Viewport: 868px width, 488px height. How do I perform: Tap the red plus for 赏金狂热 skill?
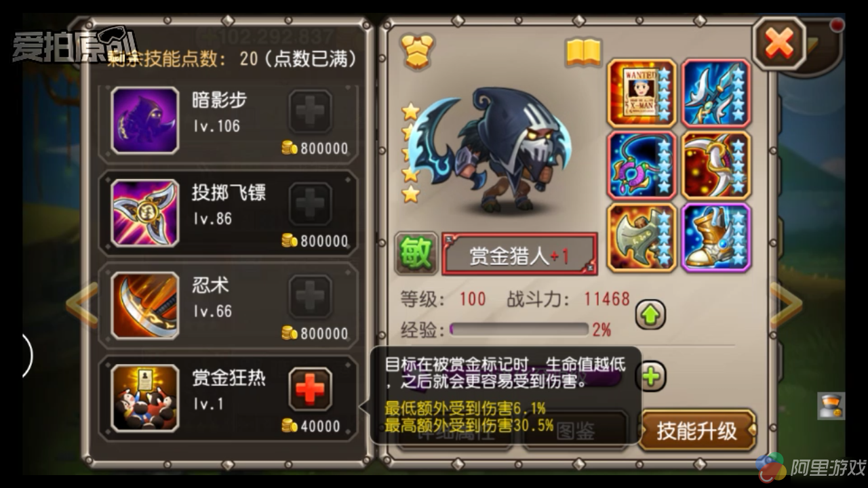click(x=311, y=390)
